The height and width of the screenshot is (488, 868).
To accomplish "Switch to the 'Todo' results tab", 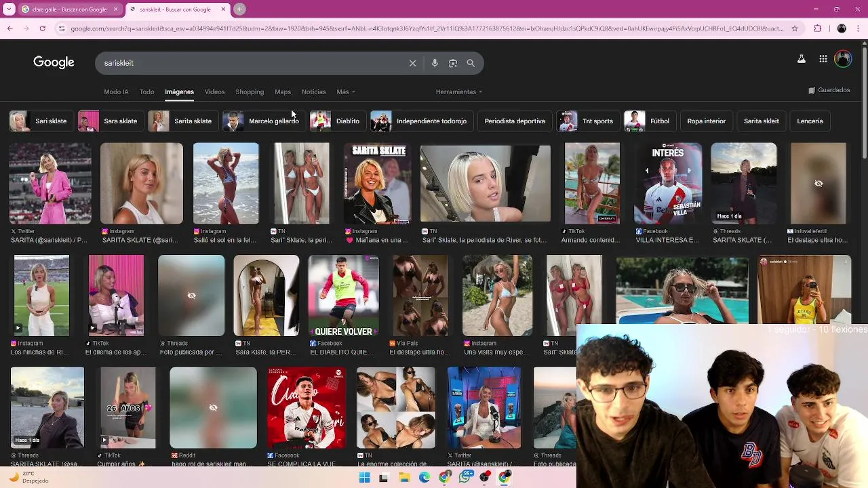I will coord(147,92).
